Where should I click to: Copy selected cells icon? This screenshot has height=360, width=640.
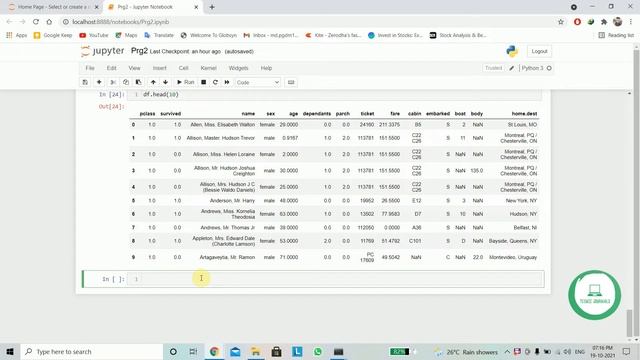coord(126,82)
